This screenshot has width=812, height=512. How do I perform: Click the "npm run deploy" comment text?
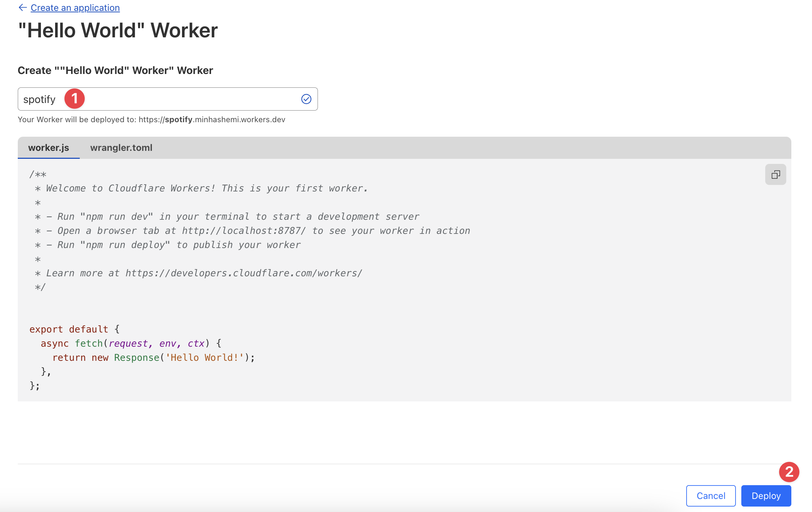click(x=125, y=245)
